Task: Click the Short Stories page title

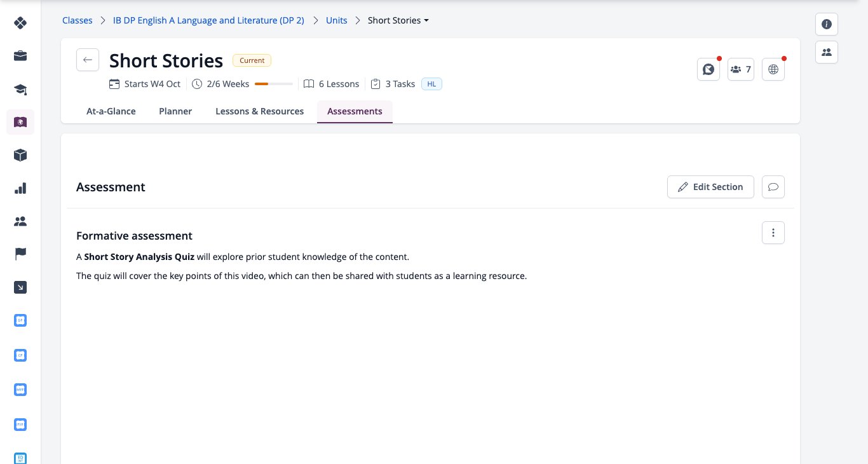Action: (166, 60)
